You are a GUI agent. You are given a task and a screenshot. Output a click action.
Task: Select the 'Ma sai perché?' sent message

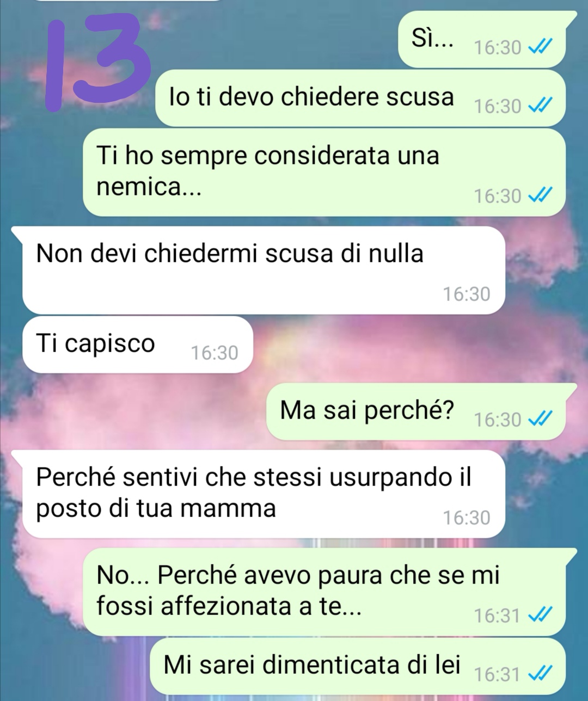click(x=421, y=411)
